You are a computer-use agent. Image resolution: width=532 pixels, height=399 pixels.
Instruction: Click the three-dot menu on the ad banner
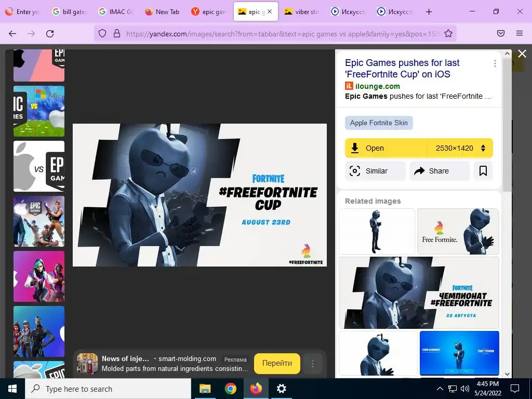pyautogui.click(x=312, y=364)
